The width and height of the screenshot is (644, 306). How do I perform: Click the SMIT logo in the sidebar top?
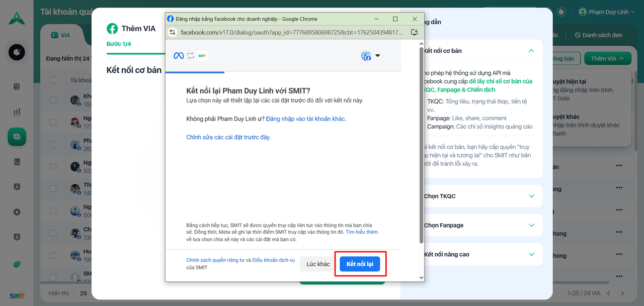pyautogui.click(x=17, y=18)
